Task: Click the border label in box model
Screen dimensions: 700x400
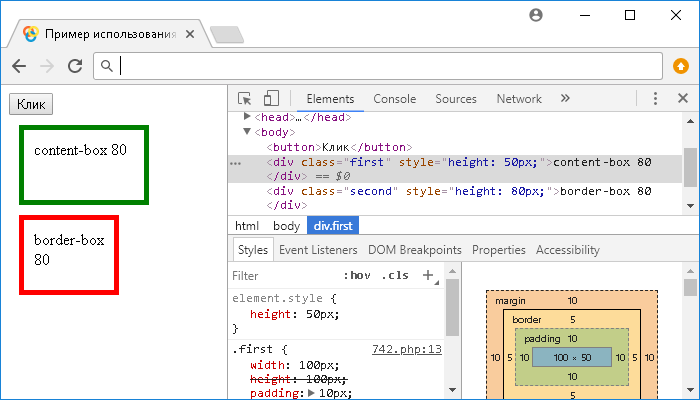Action: point(526,320)
